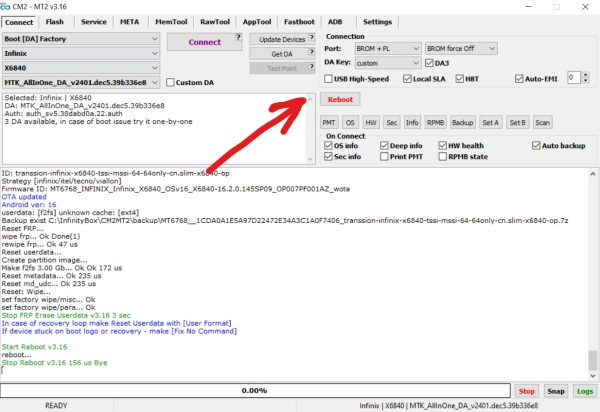Click 'Stop Reboot v3.16 156 us Bye' log line
The height and width of the screenshot is (412, 600).
point(54,363)
